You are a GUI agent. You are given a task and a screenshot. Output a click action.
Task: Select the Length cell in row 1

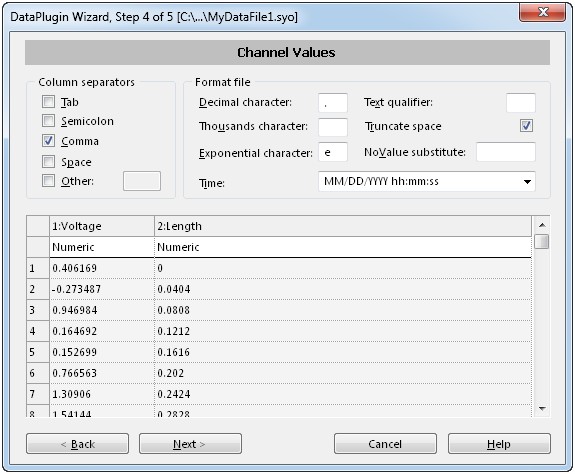[343, 268]
